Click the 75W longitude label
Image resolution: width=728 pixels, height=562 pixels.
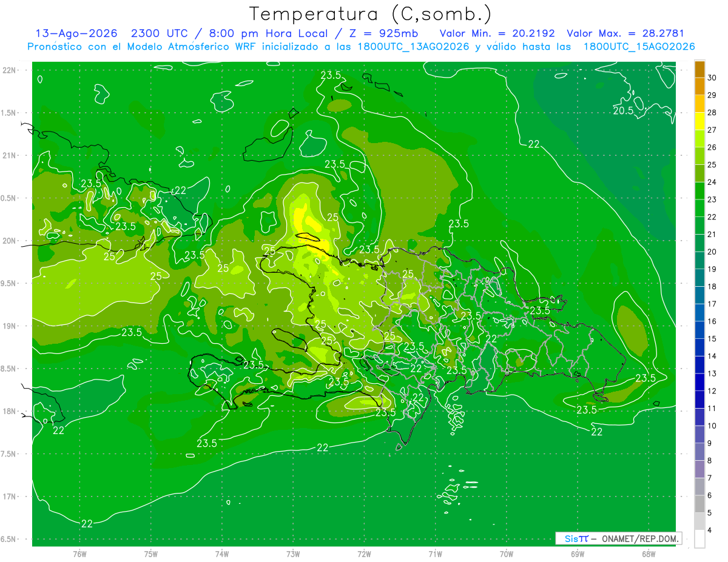tap(150, 554)
